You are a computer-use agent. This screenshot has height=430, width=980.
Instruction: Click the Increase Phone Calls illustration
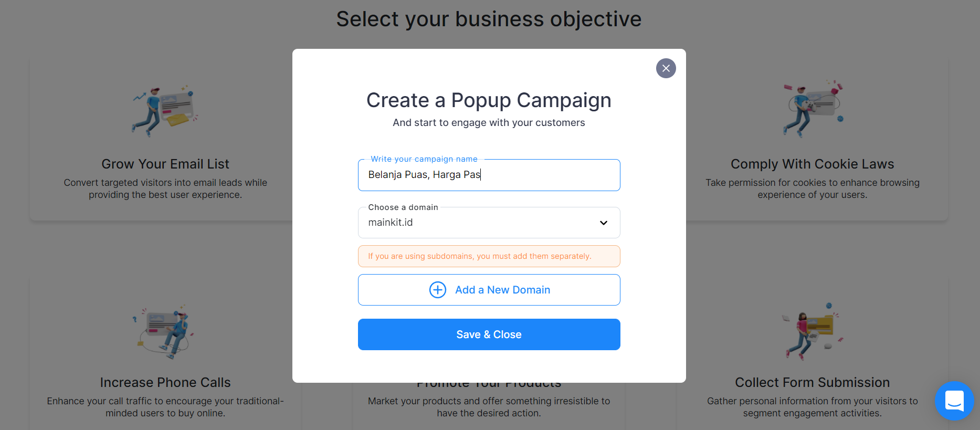tap(163, 331)
